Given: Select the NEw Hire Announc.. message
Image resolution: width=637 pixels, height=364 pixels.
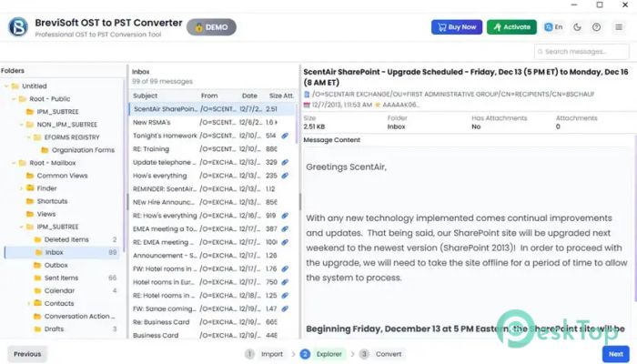Looking at the screenshot, I should coord(212,202).
